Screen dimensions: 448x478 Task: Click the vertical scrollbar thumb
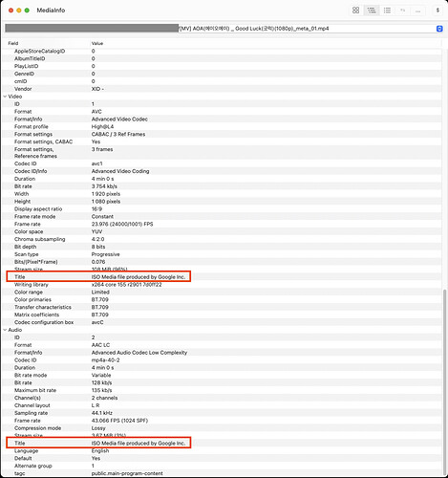click(444, 381)
